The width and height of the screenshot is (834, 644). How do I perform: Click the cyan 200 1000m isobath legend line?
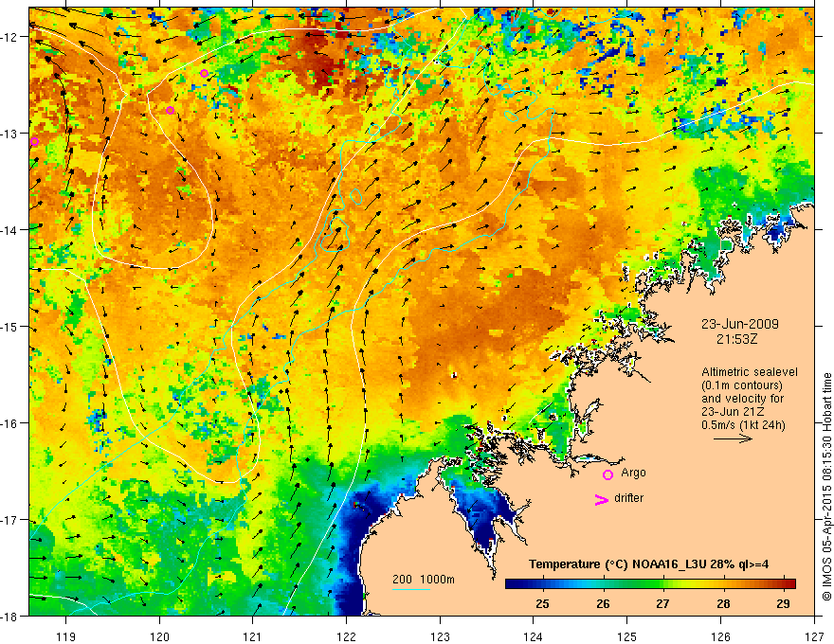[411, 589]
